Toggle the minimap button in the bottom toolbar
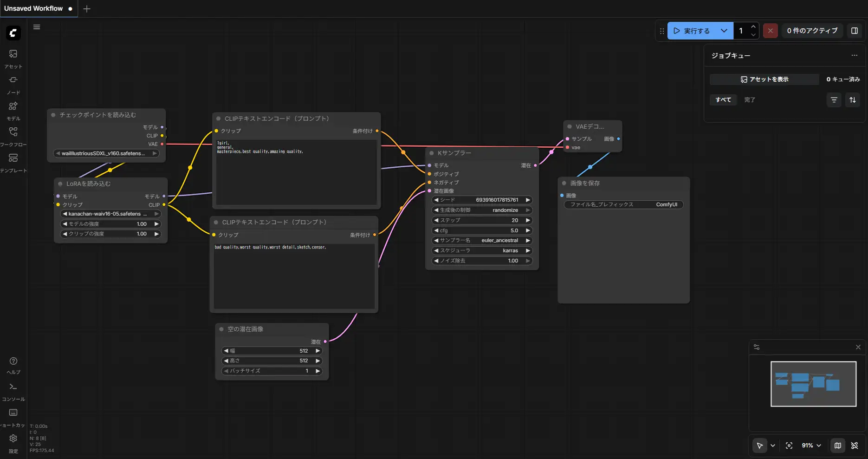 (x=837, y=446)
